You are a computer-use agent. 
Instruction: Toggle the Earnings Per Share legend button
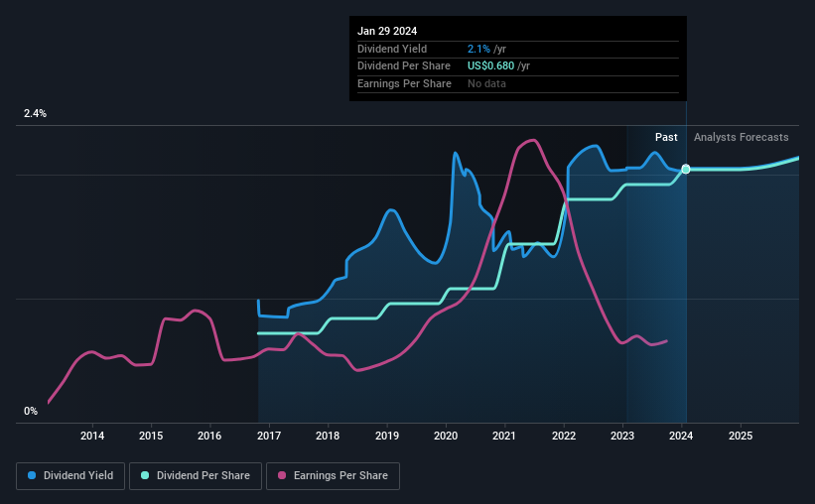333,475
